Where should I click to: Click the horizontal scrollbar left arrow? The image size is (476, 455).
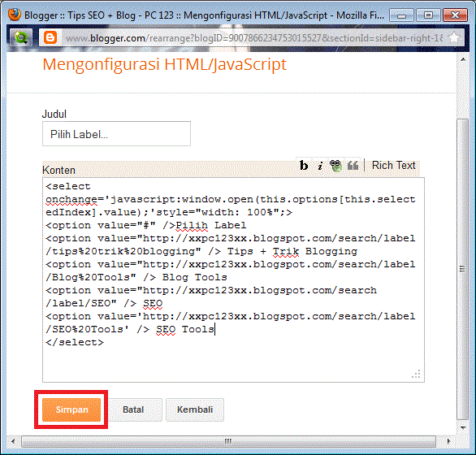(x=13, y=441)
